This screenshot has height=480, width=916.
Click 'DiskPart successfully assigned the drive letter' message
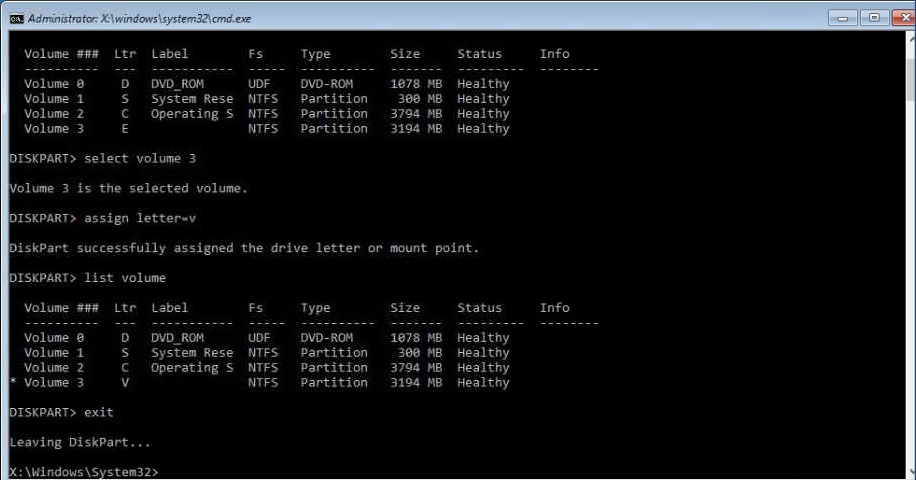tap(244, 248)
